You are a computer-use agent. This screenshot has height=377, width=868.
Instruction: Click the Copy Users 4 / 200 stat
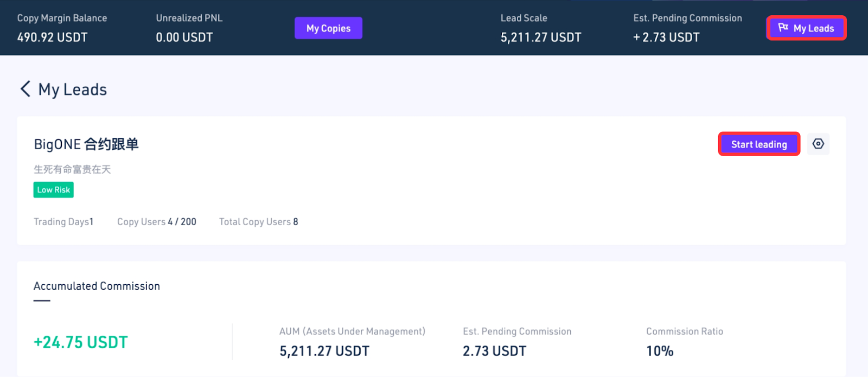(x=156, y=222)
